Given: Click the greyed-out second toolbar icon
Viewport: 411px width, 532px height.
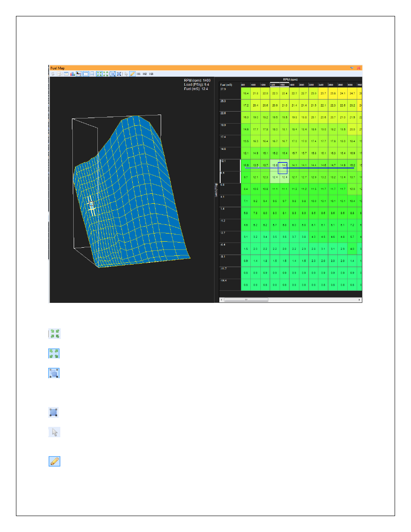Looking at the screenshot, I should [x=59, y=74].
